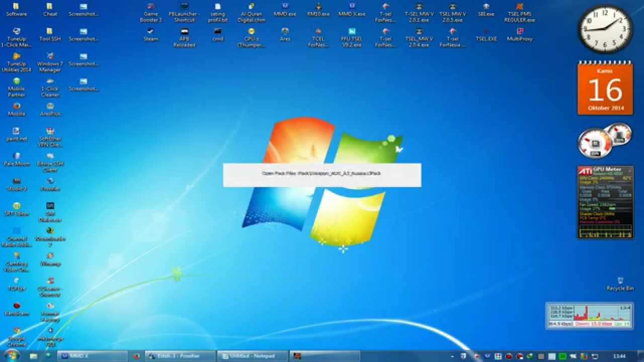Switch to Proxifier taskbar window
Screen dimensions: 644x362
(x=181, y=356)
